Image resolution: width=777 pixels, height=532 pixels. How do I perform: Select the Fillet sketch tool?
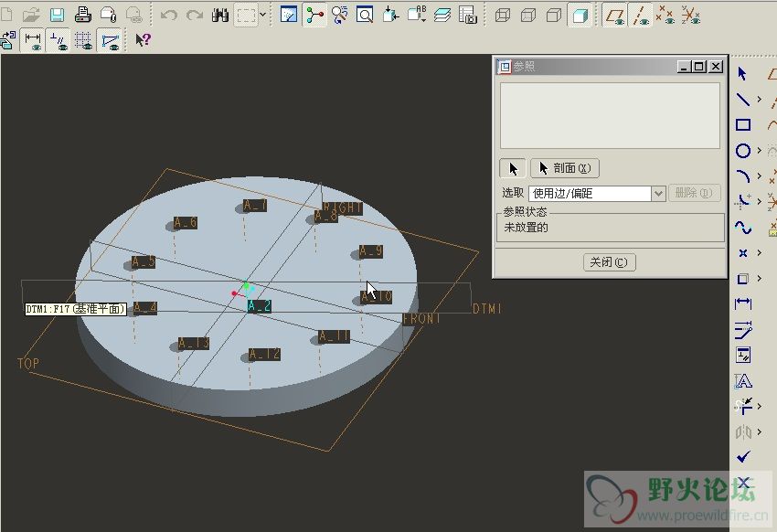743,201
